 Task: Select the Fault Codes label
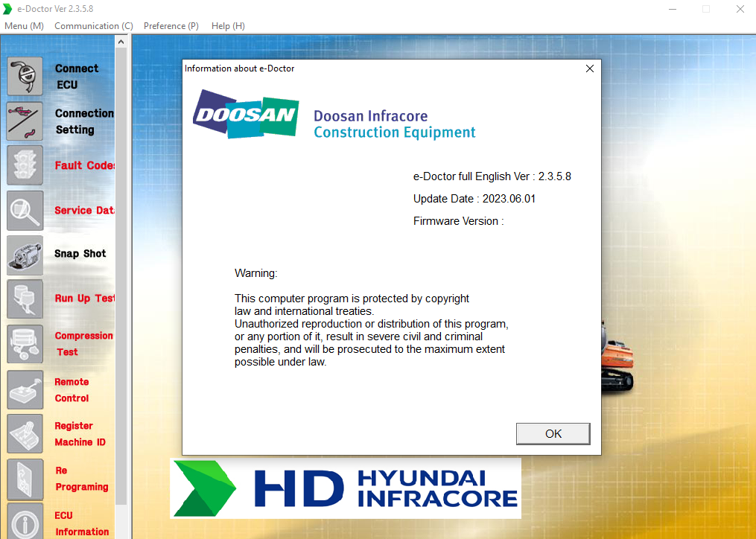click(x=84, y=165)
